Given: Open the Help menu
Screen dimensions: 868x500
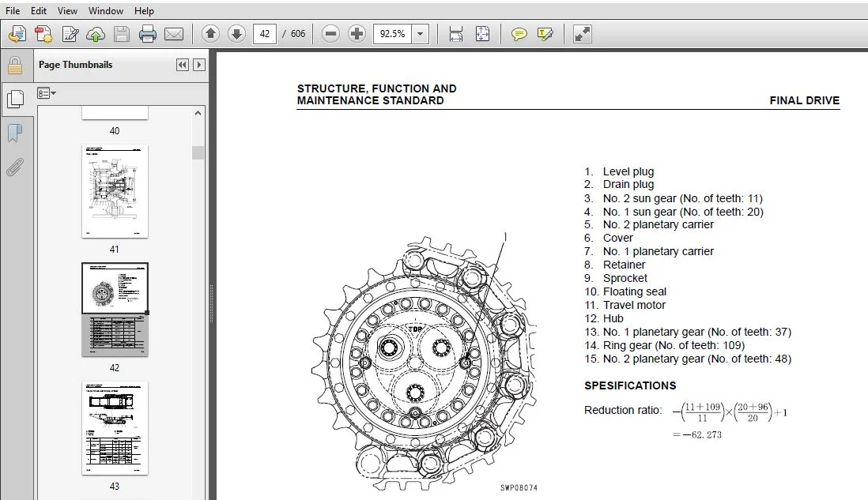Looking at the screenshot, I should (x=144, y=10).
